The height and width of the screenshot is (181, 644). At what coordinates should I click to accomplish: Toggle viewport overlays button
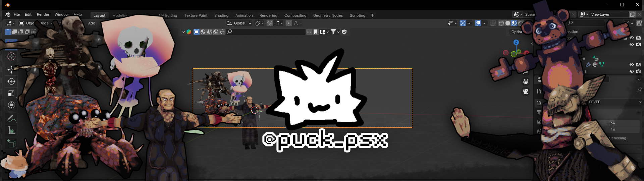pyautogui.click(x=478, y=23)
